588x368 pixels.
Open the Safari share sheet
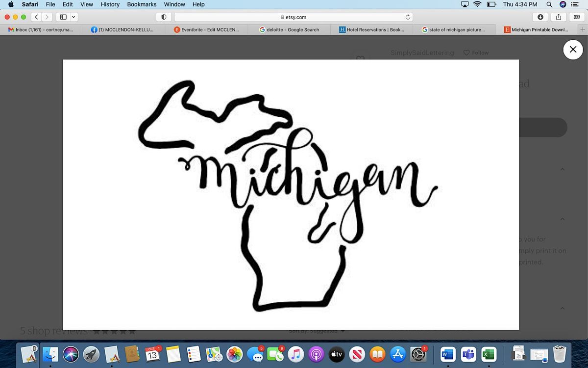coord(558,16)
